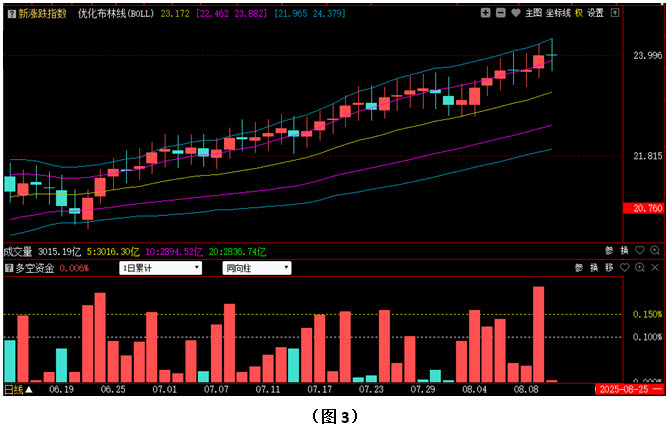Click 参 parameters button in 成交量 panel

click(x=609, y=251)
